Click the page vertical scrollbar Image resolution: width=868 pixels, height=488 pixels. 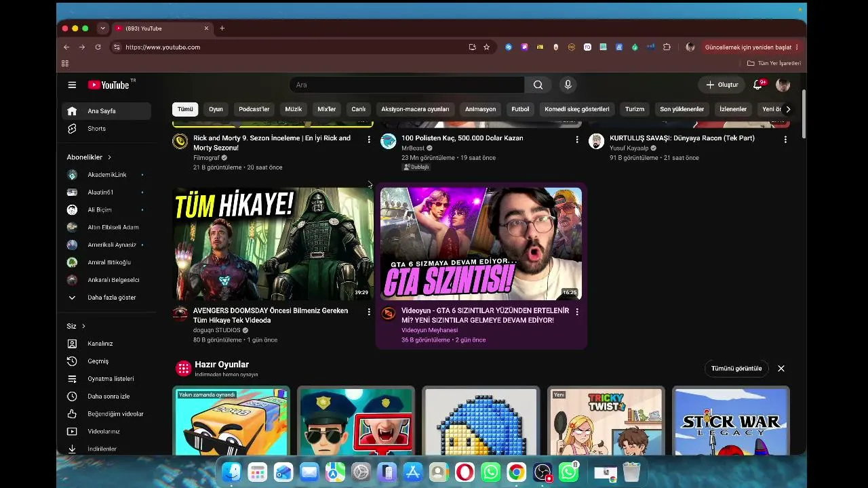click(804, 114)
